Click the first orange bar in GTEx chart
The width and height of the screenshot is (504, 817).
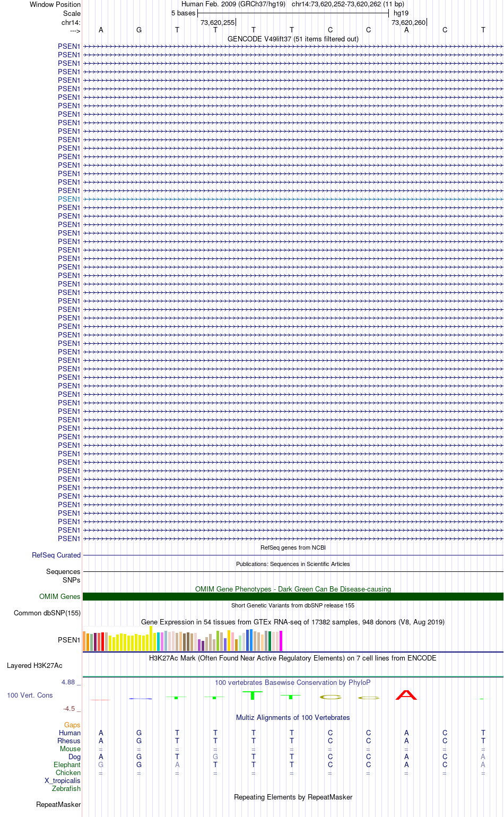pyautogui.click(x=85, y=641)
